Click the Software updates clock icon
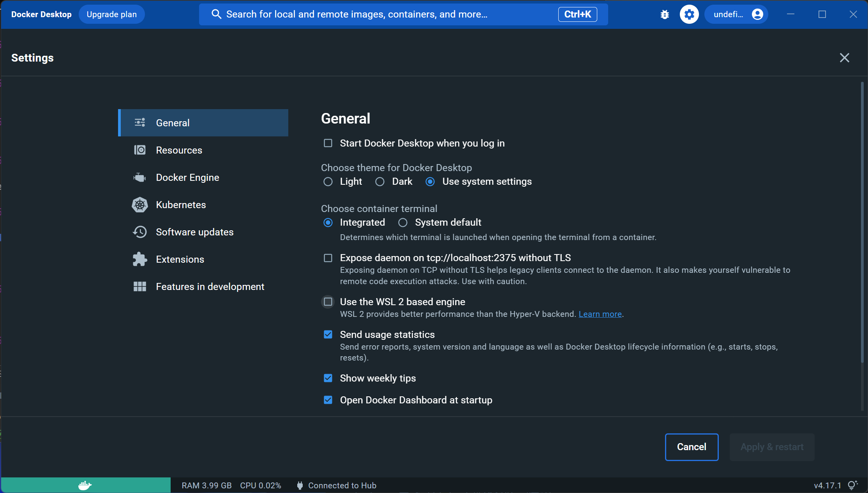The image size is (868, 493). [x=139, y=232]
